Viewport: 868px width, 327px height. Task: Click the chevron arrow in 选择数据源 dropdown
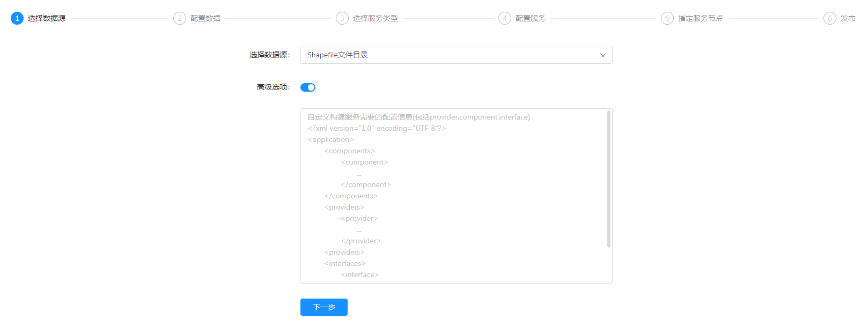pyautogui.click(x=602, y=55)
